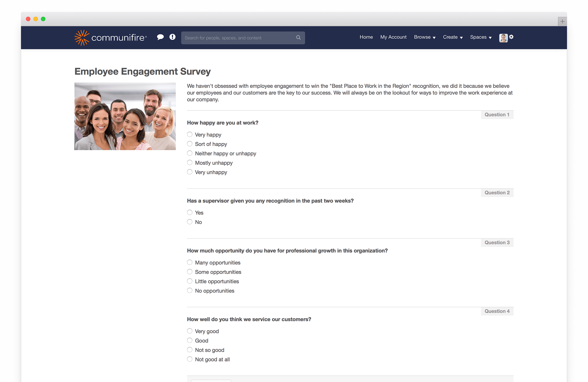Select the Not good at all option
The image size is (588, 382).
click(x=190, y=359)
